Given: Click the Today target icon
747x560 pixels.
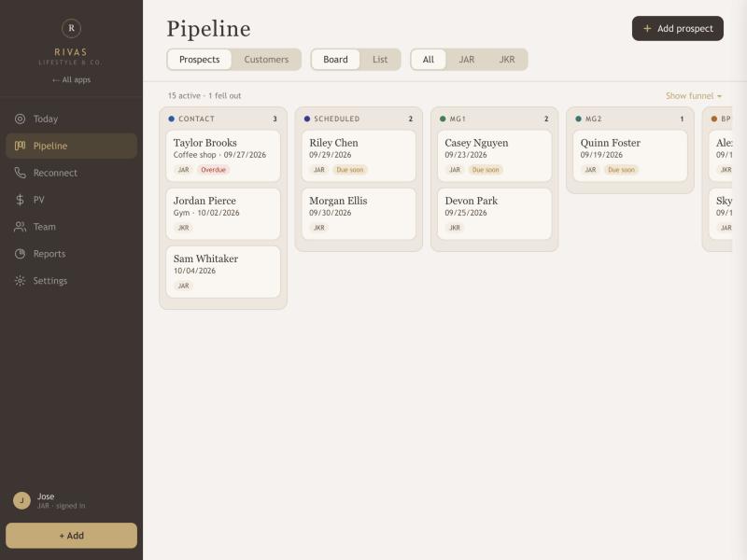Looking at the screenshot, I should tap(20, 119).
